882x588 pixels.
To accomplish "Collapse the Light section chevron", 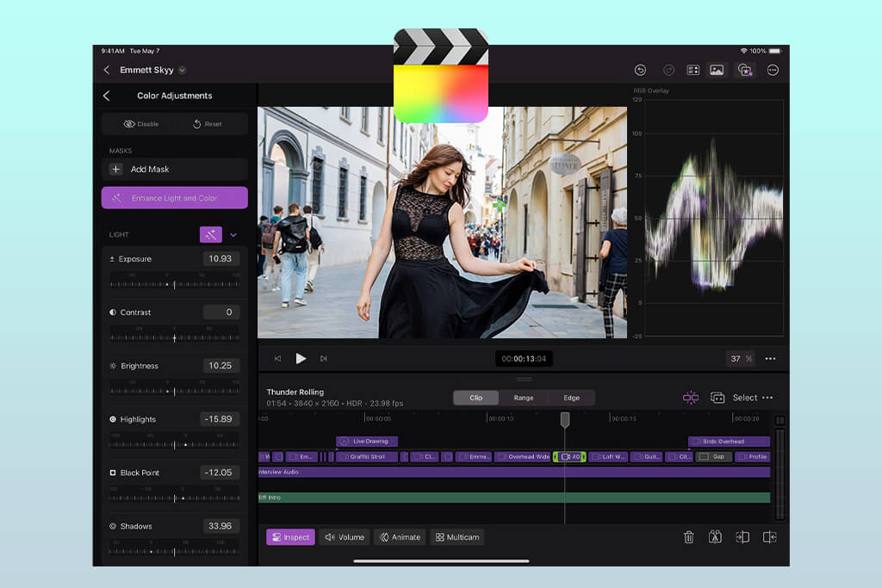I will [233, 234].
